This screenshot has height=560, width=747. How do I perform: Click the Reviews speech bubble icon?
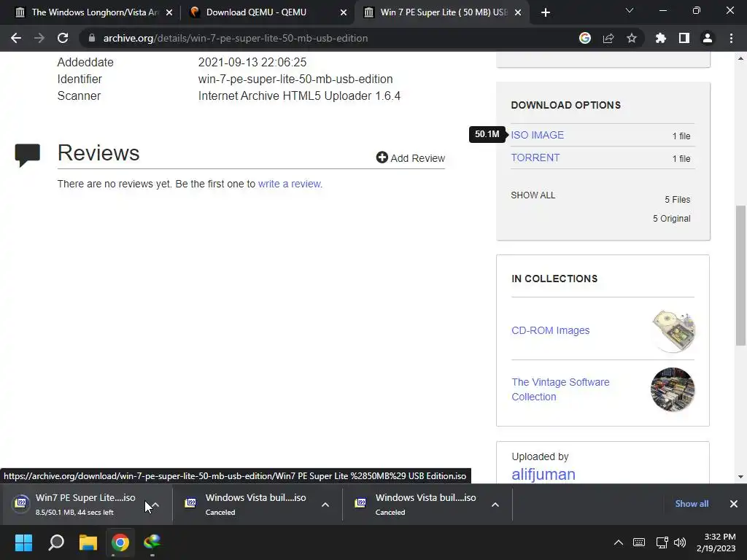pos(28,155)
